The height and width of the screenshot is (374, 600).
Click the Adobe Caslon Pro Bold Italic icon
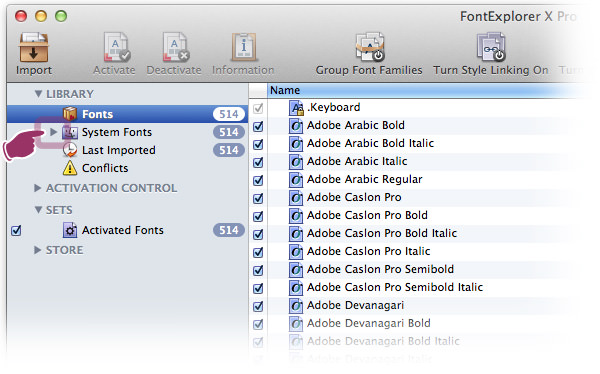click(x=295, y=234)
